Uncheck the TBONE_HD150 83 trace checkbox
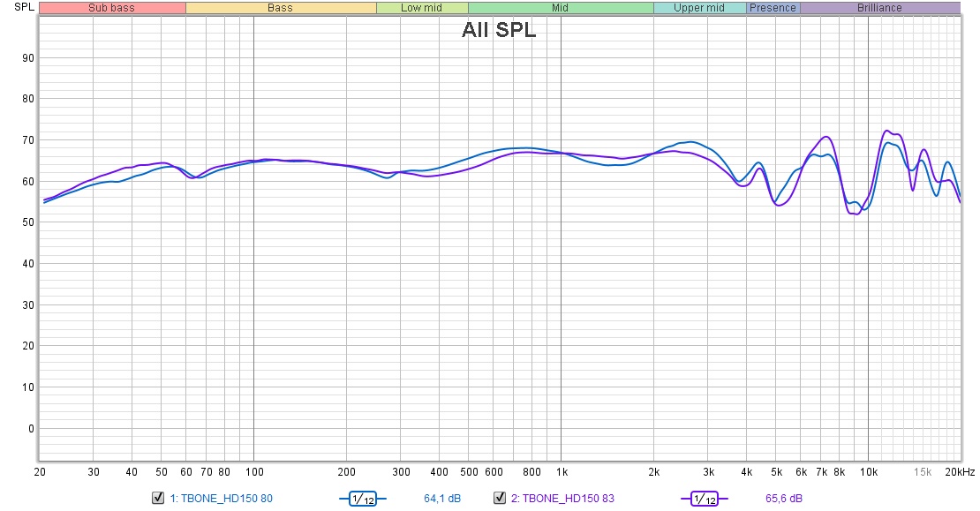The image size is (980, 511). coord(500,498)
